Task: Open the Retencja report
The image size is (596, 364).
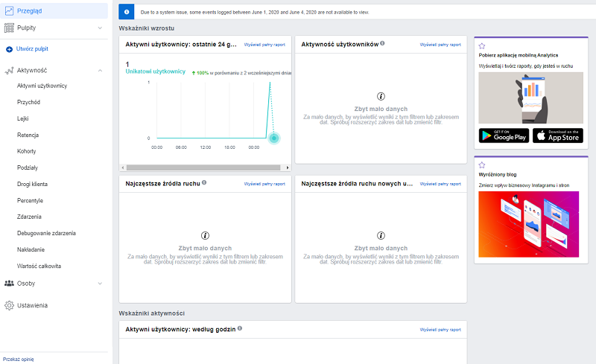Action: (28, 135)
